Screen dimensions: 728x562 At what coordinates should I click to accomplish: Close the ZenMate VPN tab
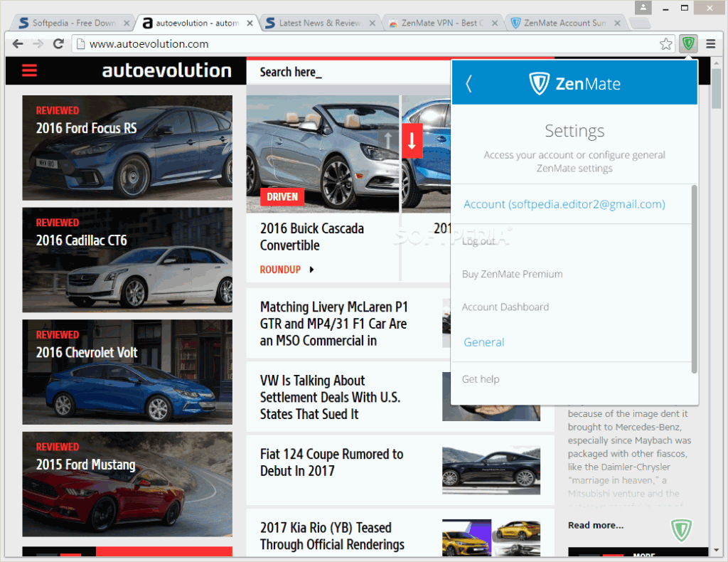(495, 23)
